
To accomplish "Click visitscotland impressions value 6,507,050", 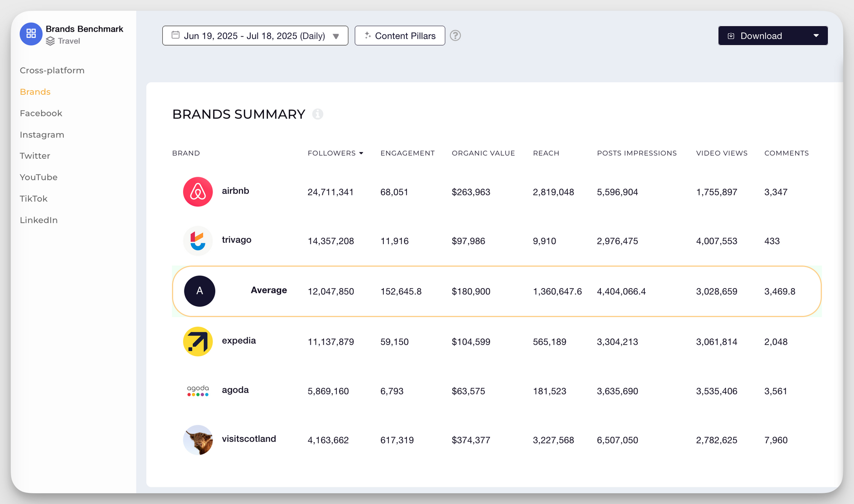I will point(617,440).
